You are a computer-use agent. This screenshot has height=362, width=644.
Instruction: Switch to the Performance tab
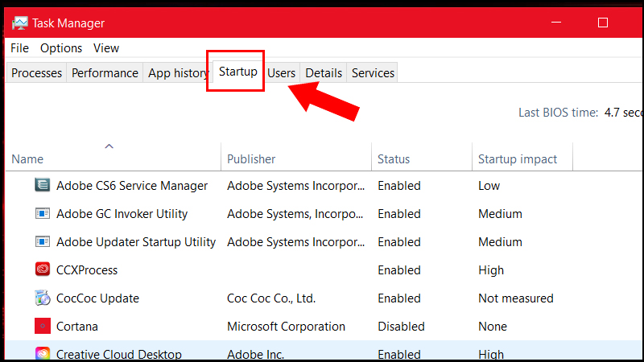(x=105, y=72)
